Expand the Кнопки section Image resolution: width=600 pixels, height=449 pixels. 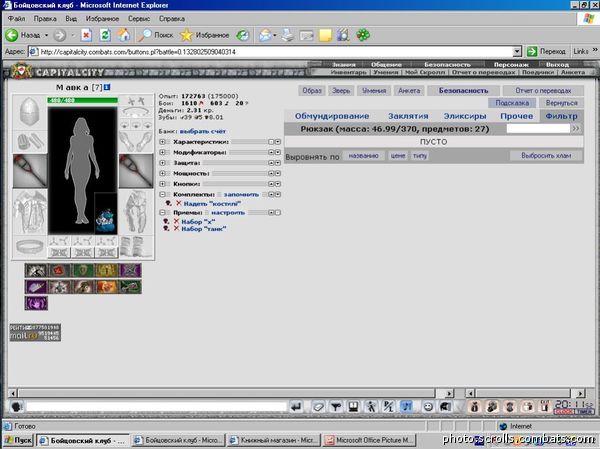coord(162,184)
